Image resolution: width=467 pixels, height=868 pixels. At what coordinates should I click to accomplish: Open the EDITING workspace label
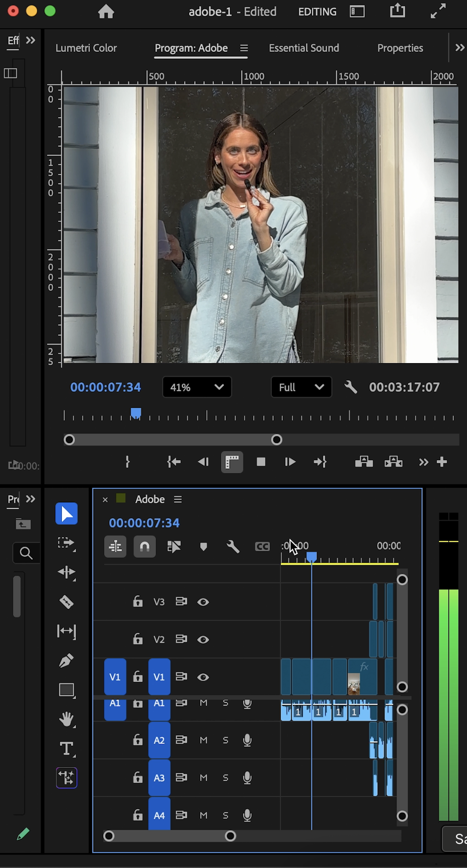pos(317,12)
